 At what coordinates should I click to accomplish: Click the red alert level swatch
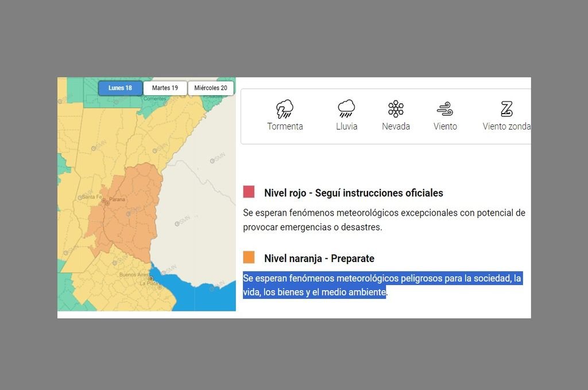(x=249, y=192)
